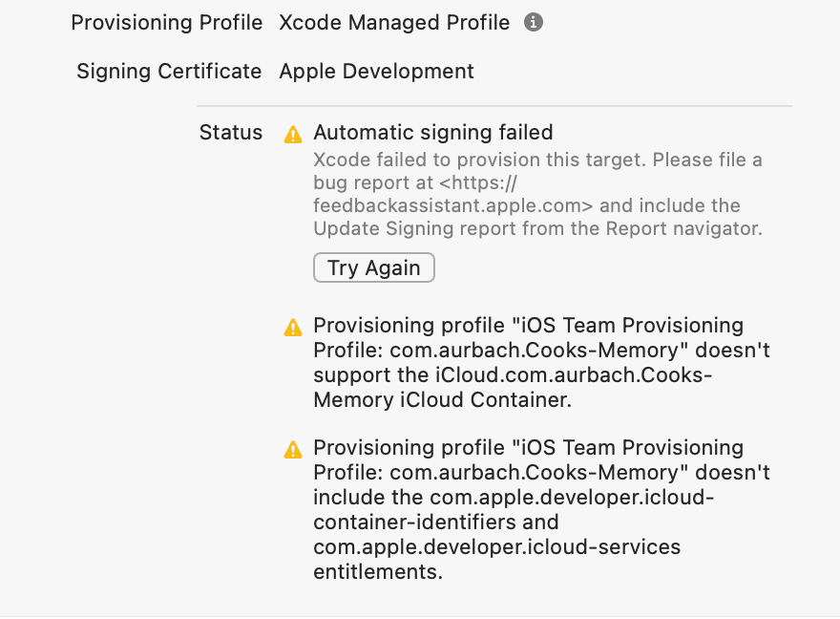Click the info icon beside Xcode Managed Profile
This screenshot has height=619, width=840.
pyautogui.click(x=535, y=22)
